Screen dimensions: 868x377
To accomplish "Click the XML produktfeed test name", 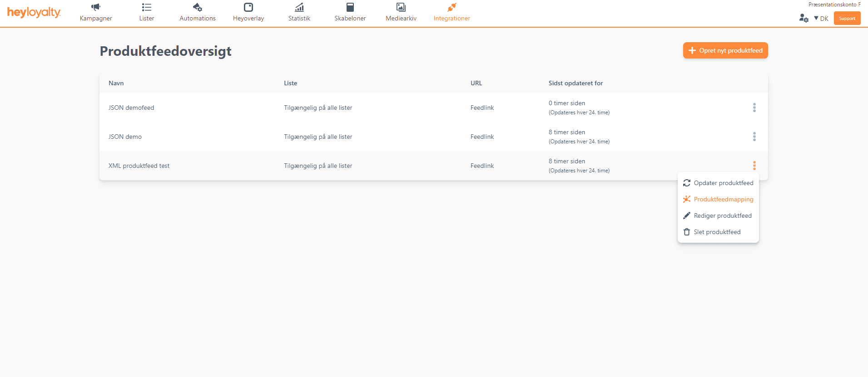I will click(x=139, y=166).
